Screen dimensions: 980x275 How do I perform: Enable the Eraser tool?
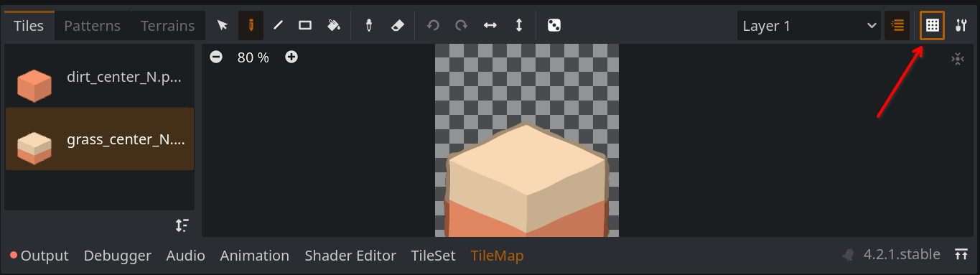397,25
